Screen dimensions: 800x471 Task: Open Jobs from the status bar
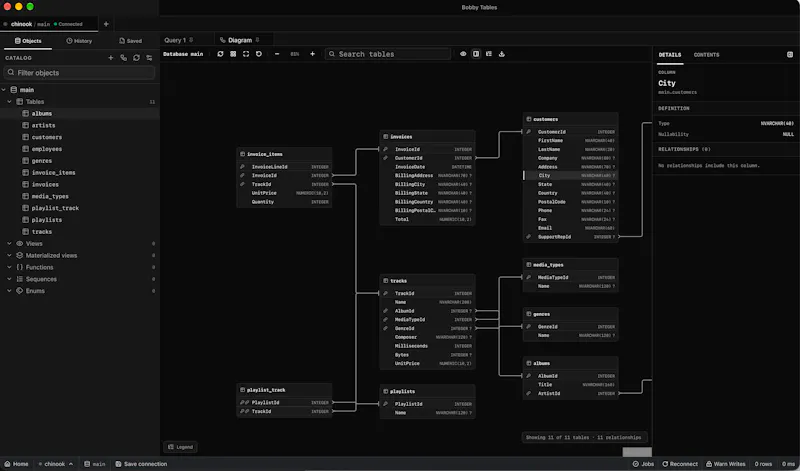tap(643, 464)
